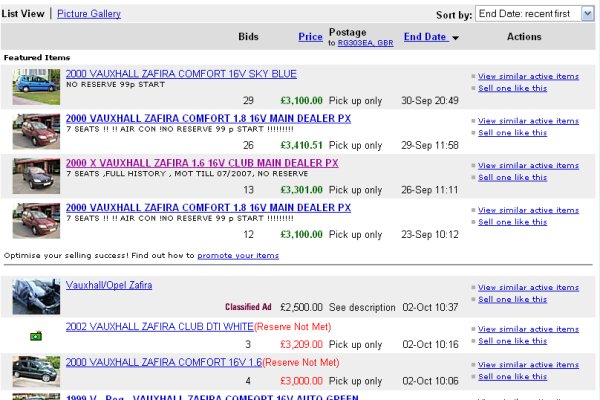Screen dimensions: 600x400
Task: View similar active items for Club DTI White
Action: click(528, 329)
